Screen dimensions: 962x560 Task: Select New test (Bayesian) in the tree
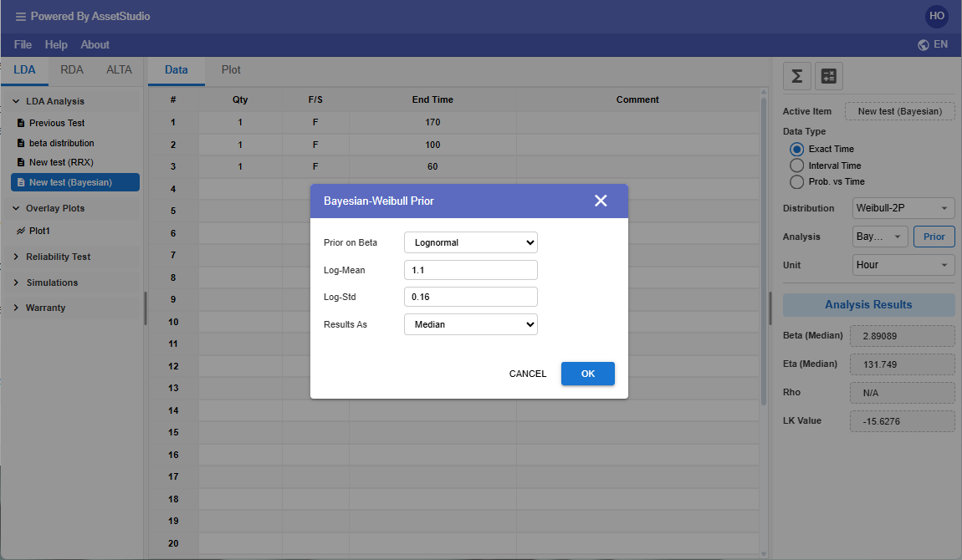point(74,182)
